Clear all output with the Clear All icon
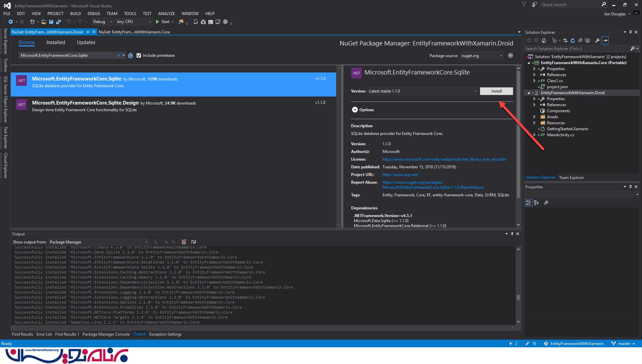642x364 pixels. [184, 242]
